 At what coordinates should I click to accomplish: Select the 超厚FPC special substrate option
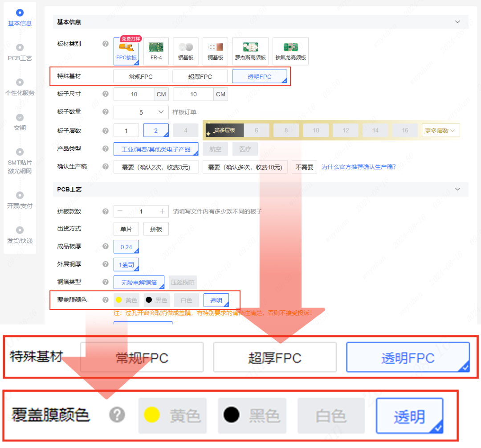200,77
